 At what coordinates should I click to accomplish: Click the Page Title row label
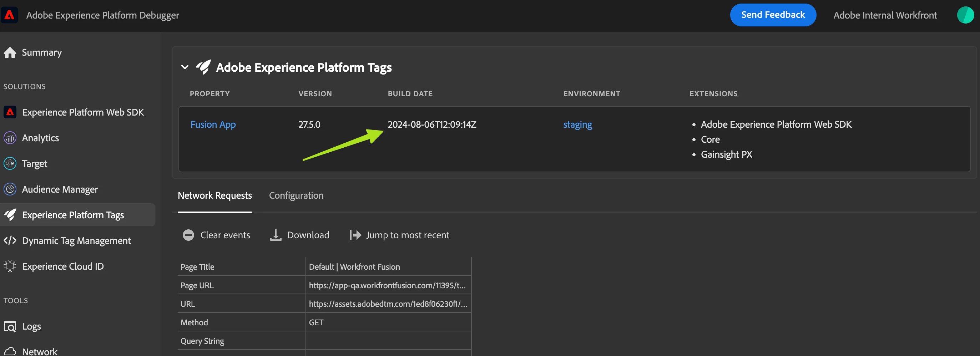pos(197,267)
